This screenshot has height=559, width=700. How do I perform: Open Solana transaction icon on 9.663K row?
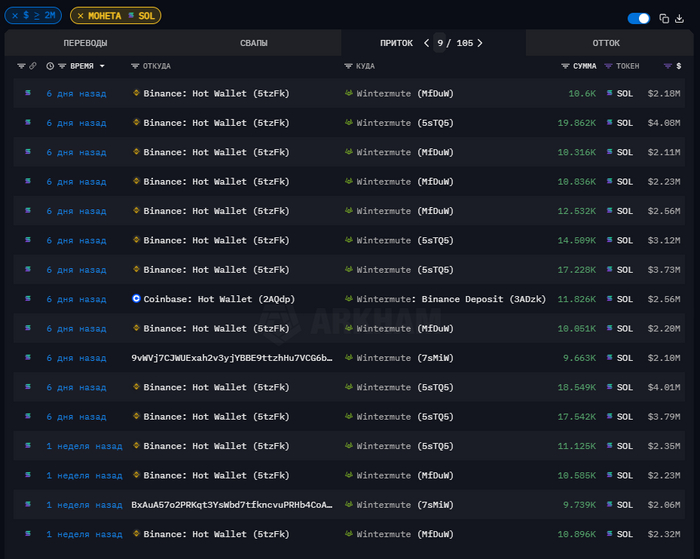click(28, 357)
